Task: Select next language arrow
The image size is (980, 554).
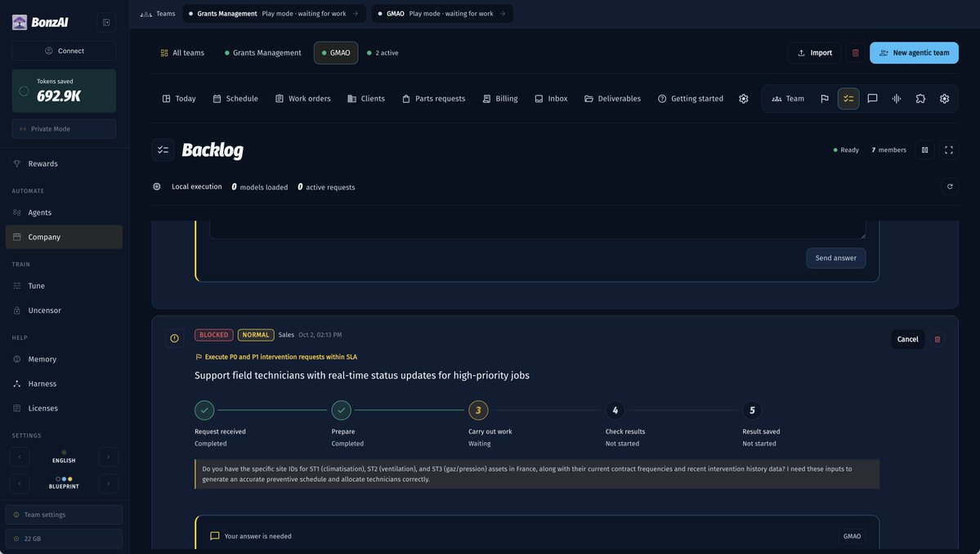Action: [108, 457]
